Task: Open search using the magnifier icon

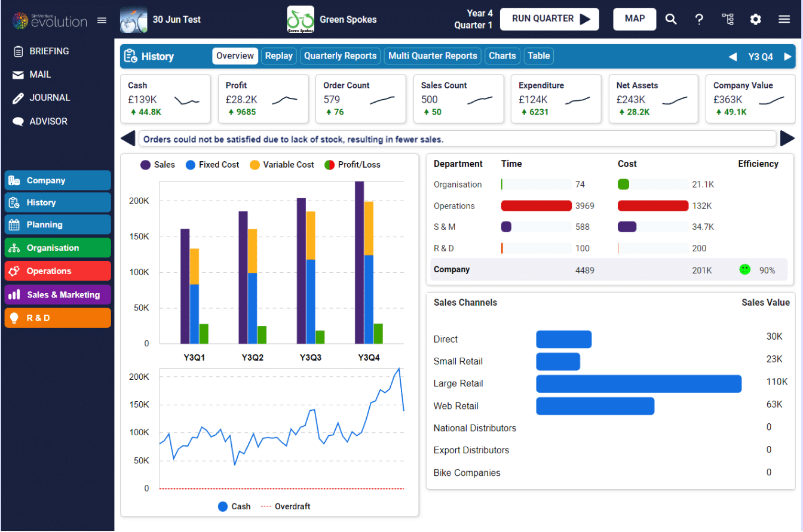Action: (671, 19)
